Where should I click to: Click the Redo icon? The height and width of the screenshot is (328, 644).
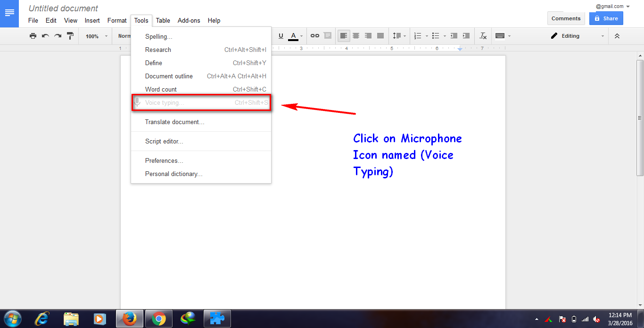pyautogui.click(x=57, y=35)
